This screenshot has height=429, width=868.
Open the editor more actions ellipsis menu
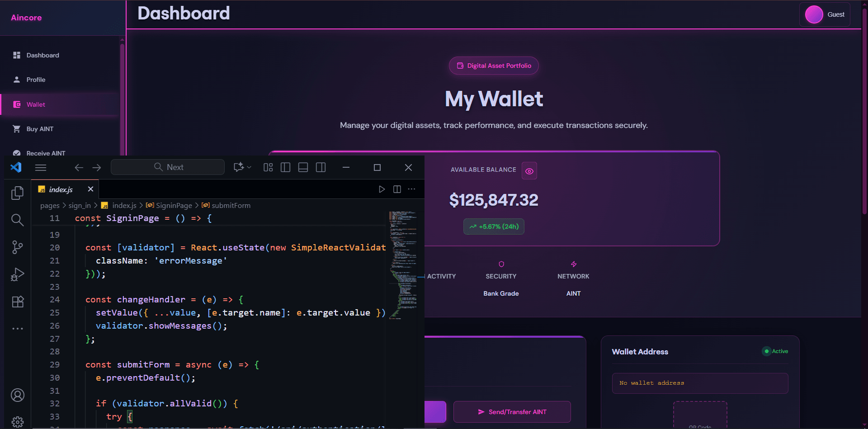(x=411, y=189)
